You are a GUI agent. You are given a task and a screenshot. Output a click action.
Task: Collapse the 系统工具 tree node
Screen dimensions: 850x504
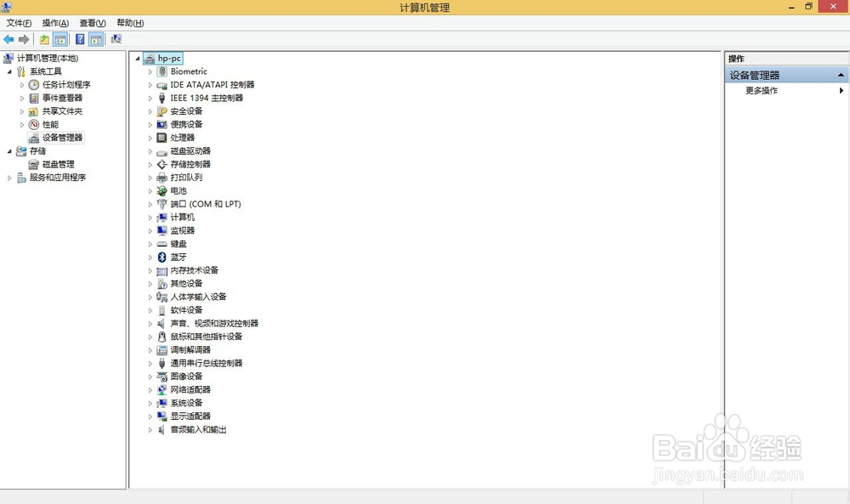[x=9, y=71]
